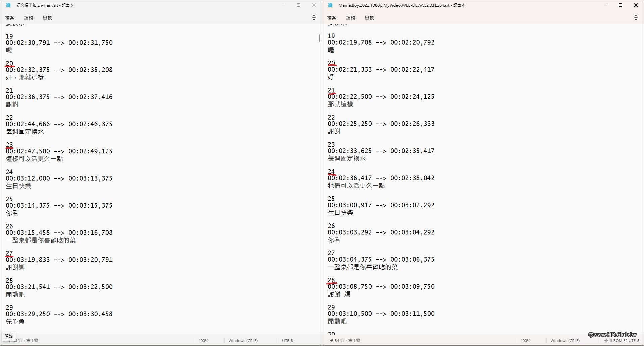
Task: Minimize the Mama.Boy.2022 Notepad window
Action: click(x=605, y=5)
